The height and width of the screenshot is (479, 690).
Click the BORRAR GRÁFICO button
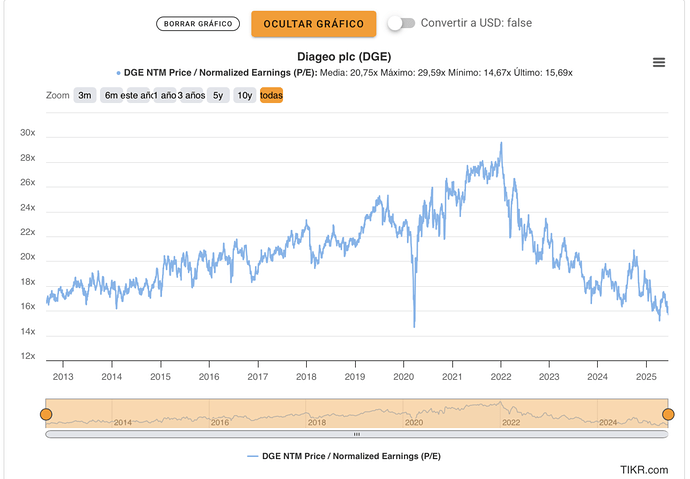coord(198,24)
